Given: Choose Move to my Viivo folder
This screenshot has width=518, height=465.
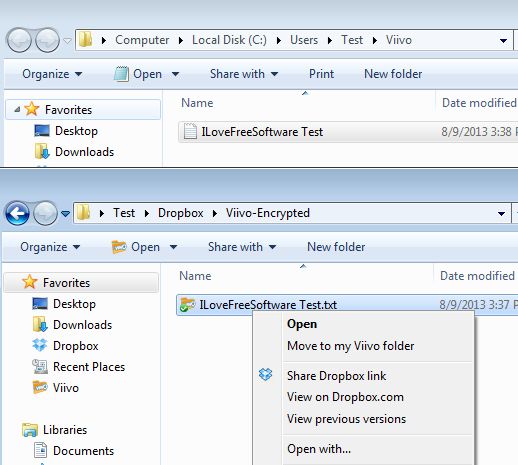Looking at the screenshot, I should [350, 346].
